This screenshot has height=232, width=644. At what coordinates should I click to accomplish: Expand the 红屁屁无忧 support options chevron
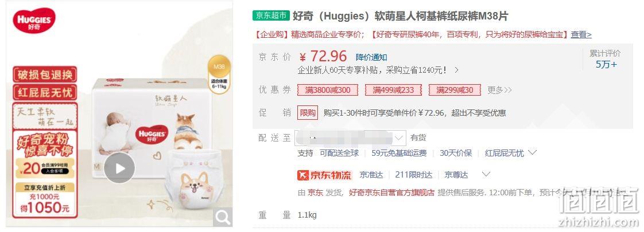pos(532,153)
